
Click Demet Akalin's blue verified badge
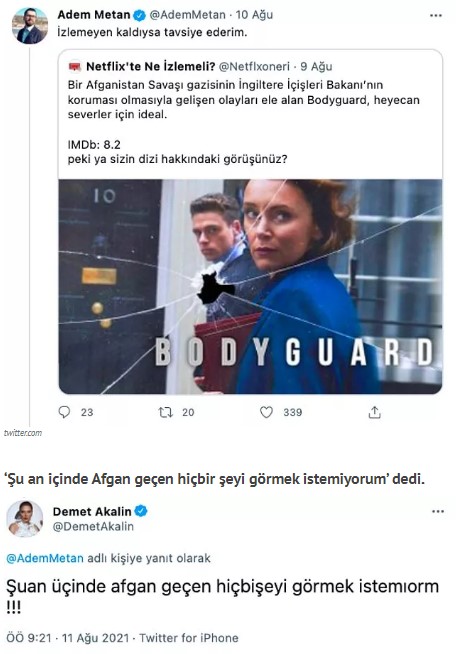coord(141,511)
